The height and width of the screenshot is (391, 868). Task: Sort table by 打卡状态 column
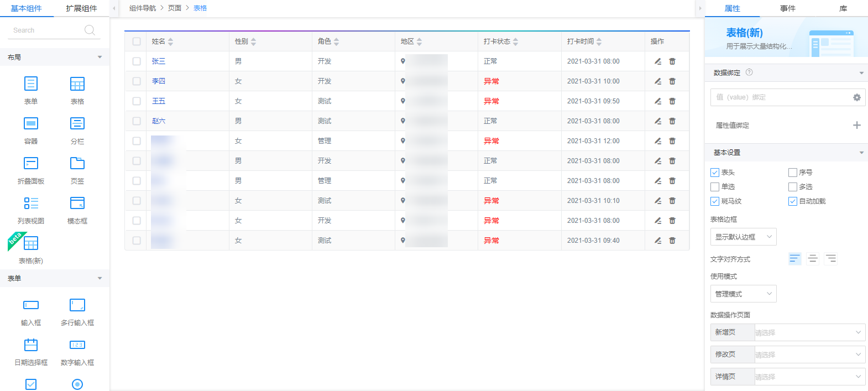(515, 41)
